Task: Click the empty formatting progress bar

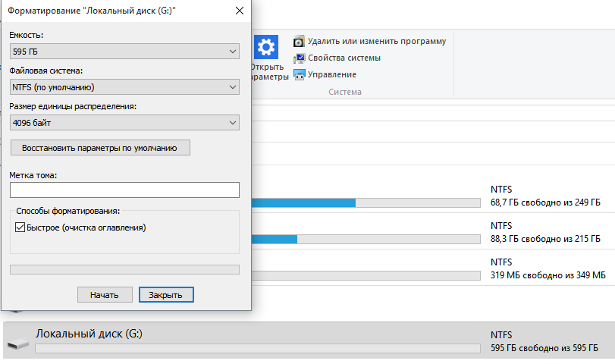Action: [124, 269]
